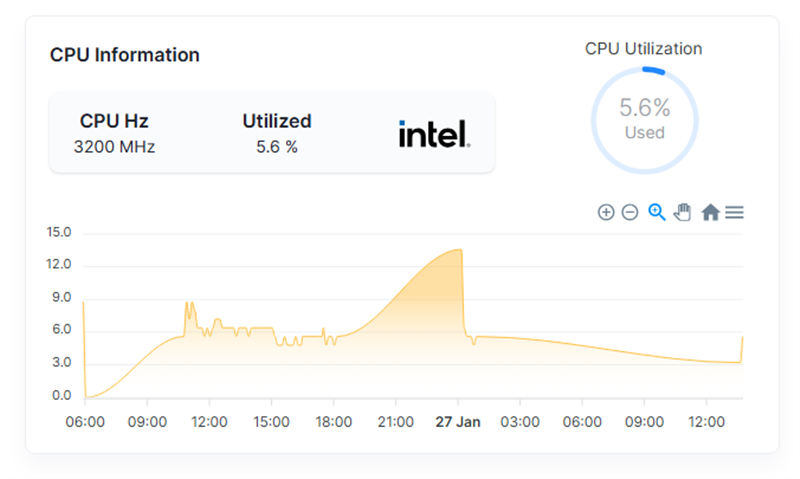Click the 06:00 start axis label
Screen dimensions: 800x479
coord(85,422)
